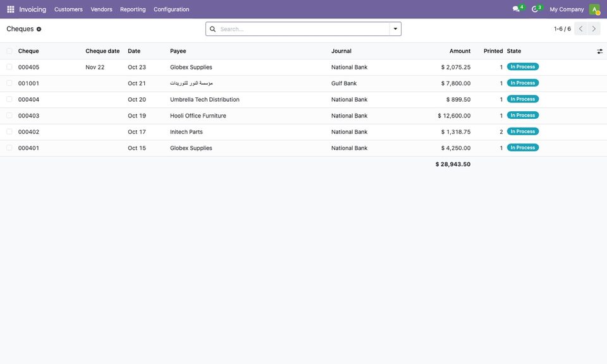Open Hooli Office Furniture cheque row
This screenshot has height=364, width=607.
[x=303, y=116]
